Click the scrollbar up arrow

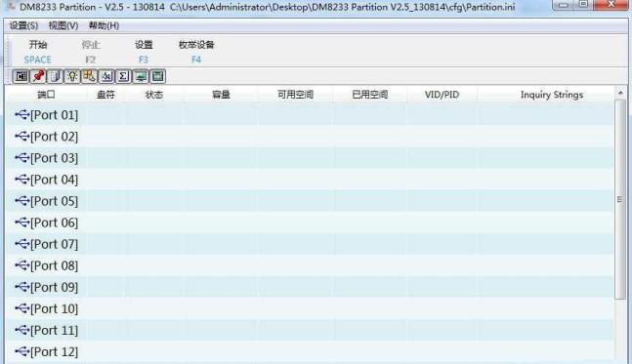(620, 93)
